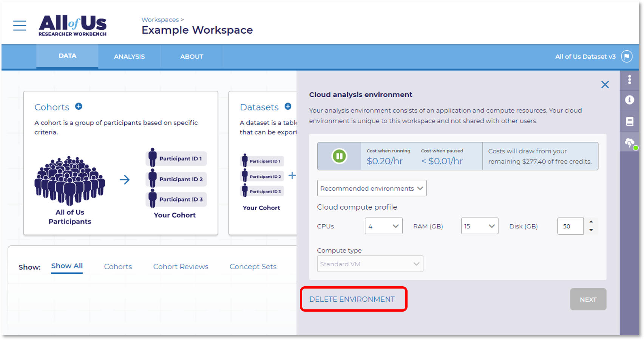Click the plus sign in Datasets diagram
Viewport: 644px width, 340px height.
[x=292, y=175]
